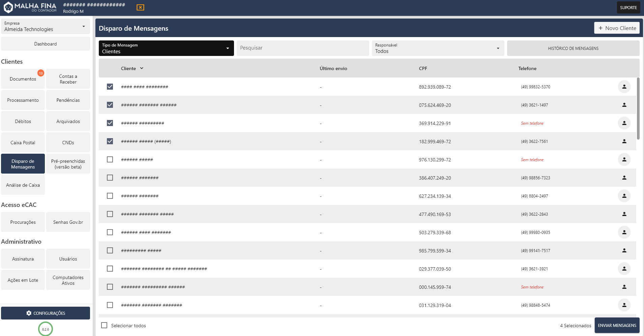Open Caixa Postal menu item

point(23,143)
